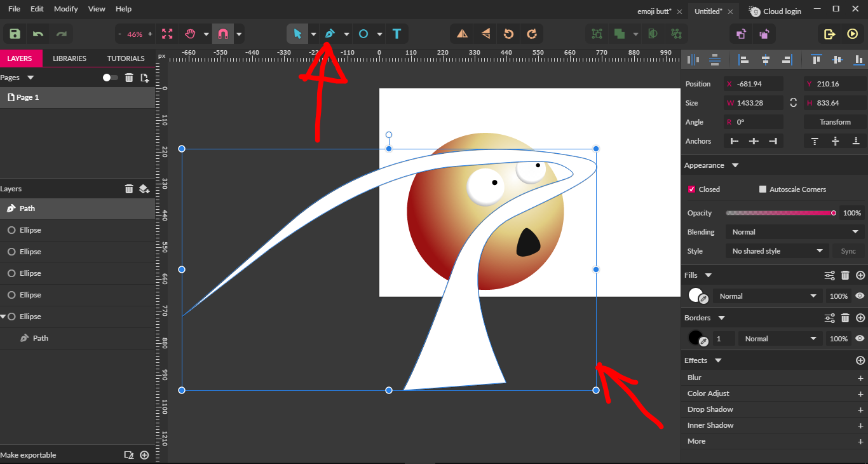Rotate the selection clockwise
Screen dimensions: 868x464
(532, 34)
